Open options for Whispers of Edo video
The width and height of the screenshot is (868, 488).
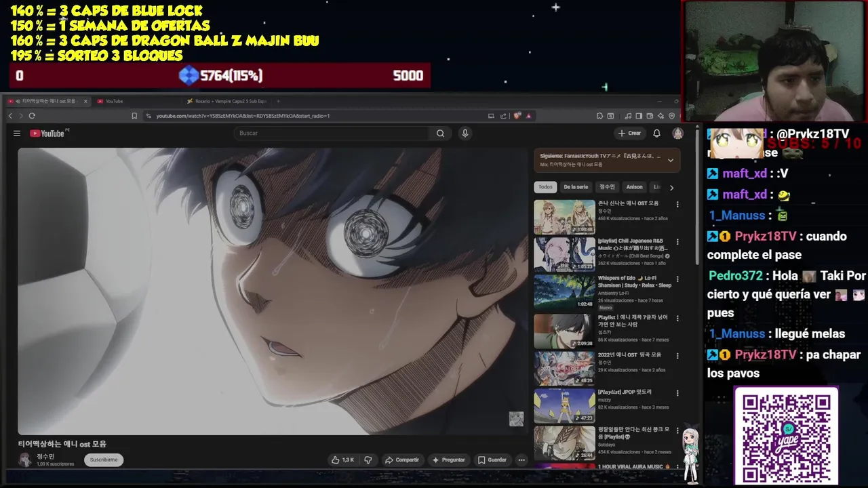[677, 279]
